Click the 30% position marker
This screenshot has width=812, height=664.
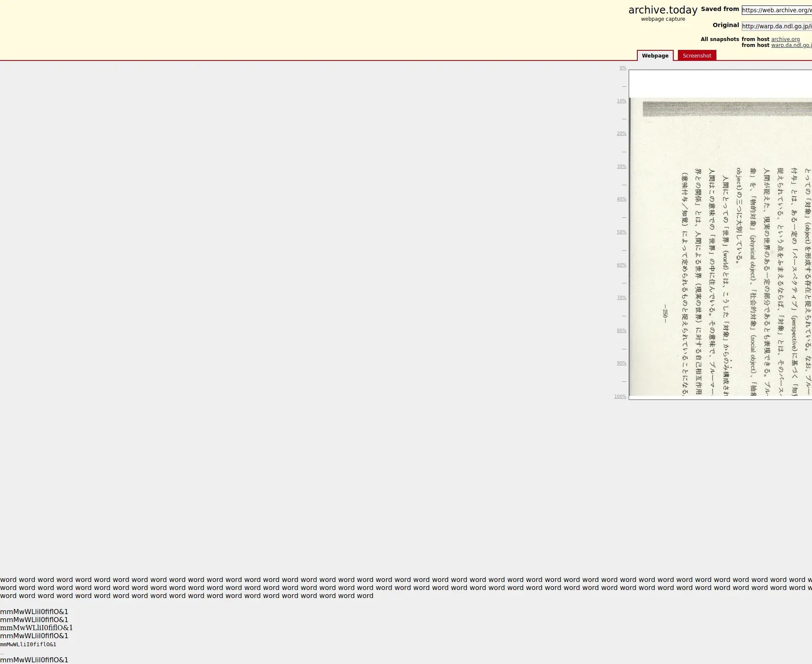pyautogui.click(x=621, y=167)
